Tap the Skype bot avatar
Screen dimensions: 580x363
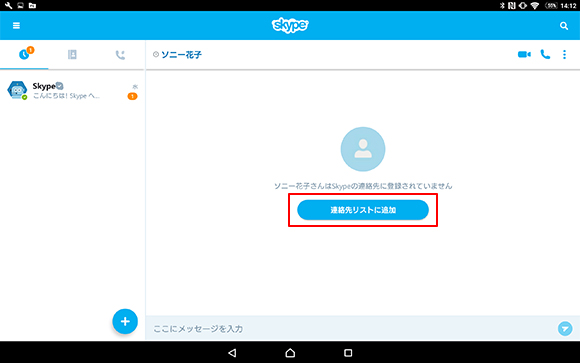point(17,90)
